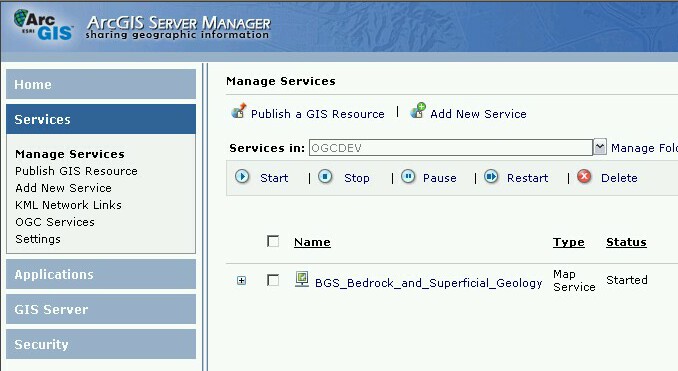Select Publish GIS Resource in sidebar
This screenshot has width=678, height=371.
click(x=76, y=171)
